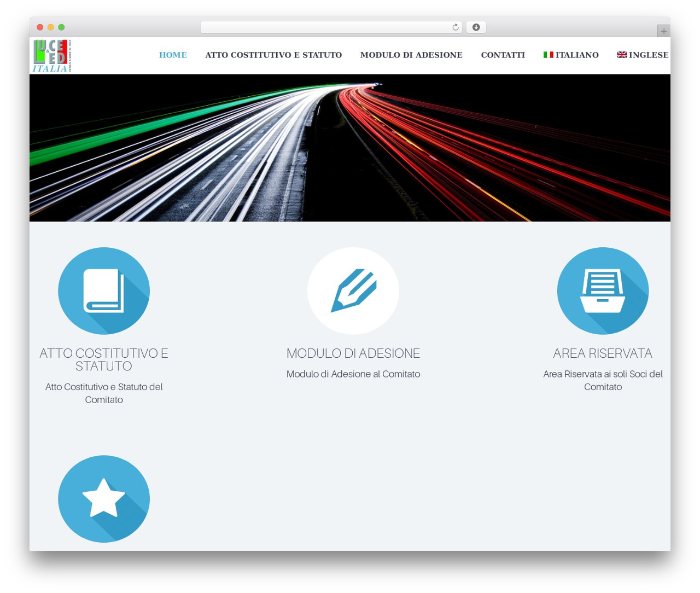Click the highway light trails banner

coord(350,148)
